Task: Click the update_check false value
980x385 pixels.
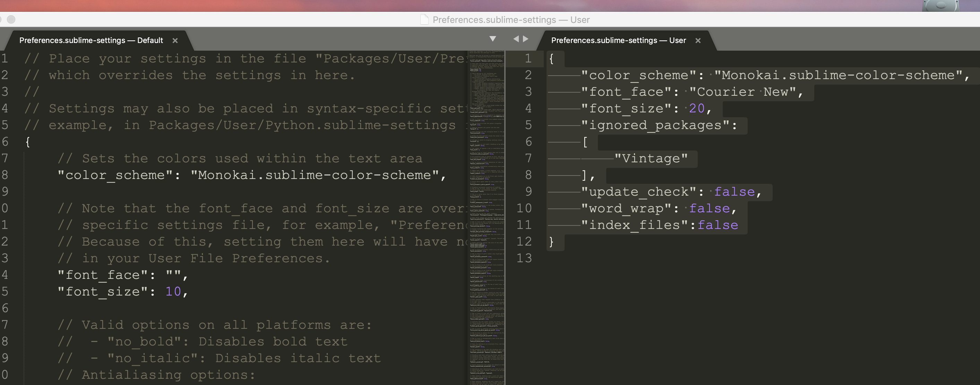Action: tap(735, 192)
